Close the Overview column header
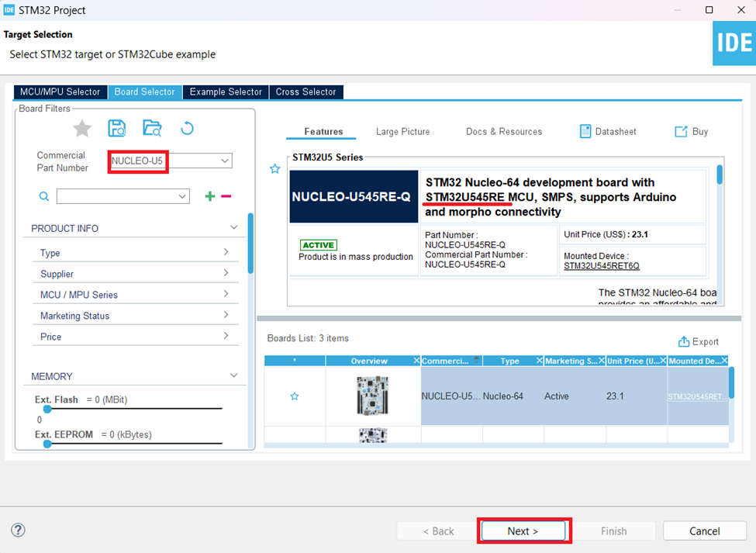The height and width of the screenshot is (553, 756). [x=416, y=361]
